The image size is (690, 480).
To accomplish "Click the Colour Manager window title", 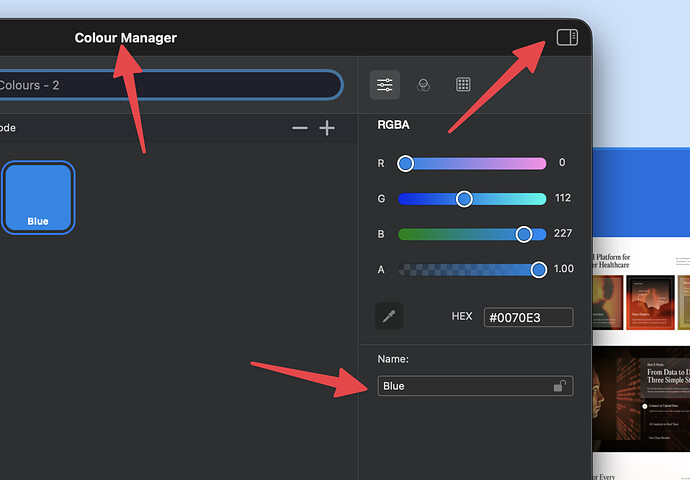I will click(x=125, y=38).
